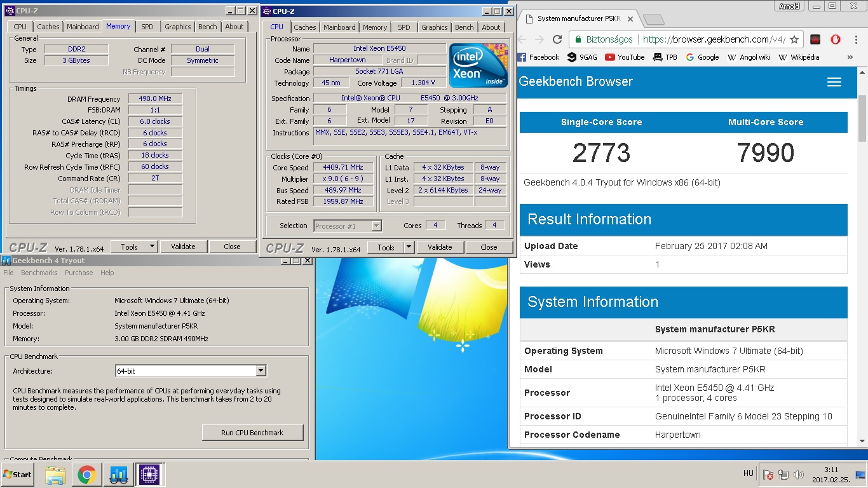Open the Chrome three-dot menu
This screenshot has height=488, width=868.
855,39
